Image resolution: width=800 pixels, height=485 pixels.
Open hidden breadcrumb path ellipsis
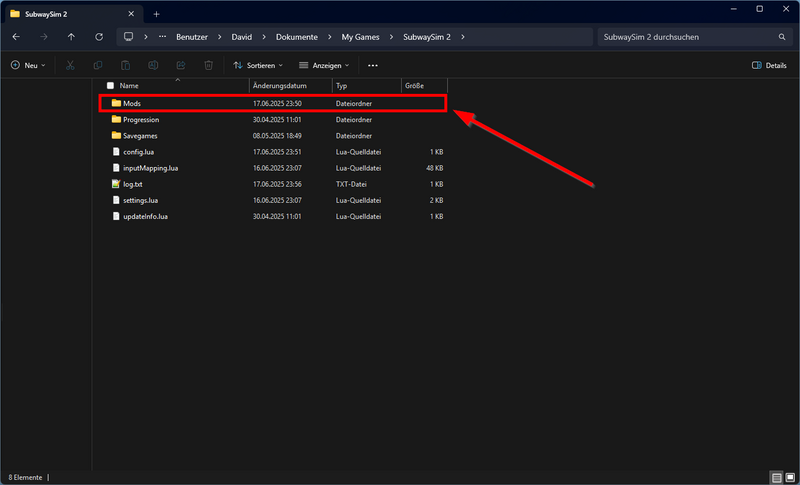point(162,37)
